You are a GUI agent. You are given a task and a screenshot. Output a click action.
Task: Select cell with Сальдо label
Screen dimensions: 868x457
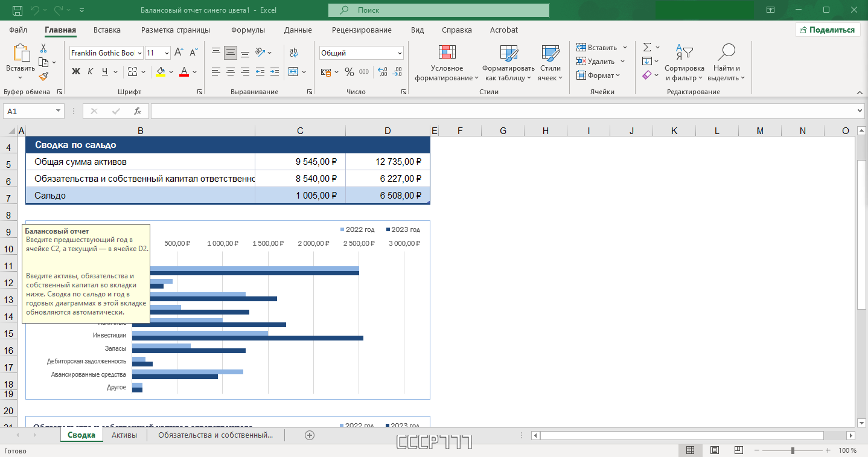tap(140, 196)
